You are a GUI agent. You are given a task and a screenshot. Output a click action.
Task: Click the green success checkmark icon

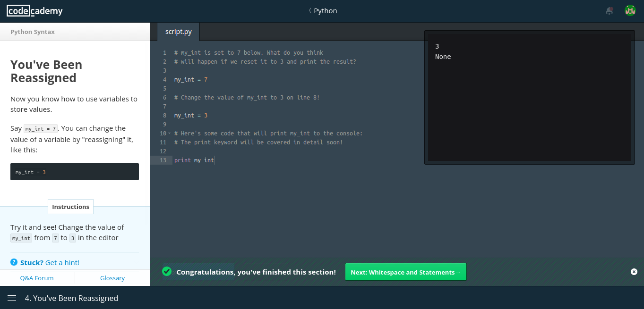tap(167, 271)
